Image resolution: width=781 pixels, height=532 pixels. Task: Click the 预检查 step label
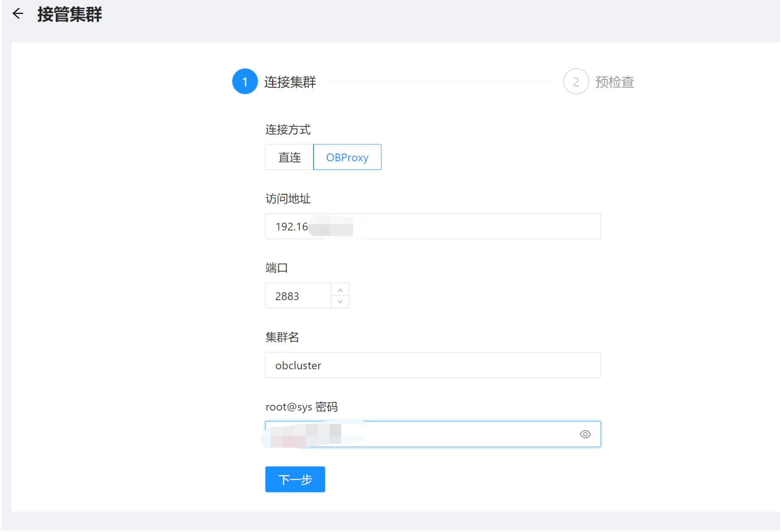pyautogui.click(x=614, y=82)
